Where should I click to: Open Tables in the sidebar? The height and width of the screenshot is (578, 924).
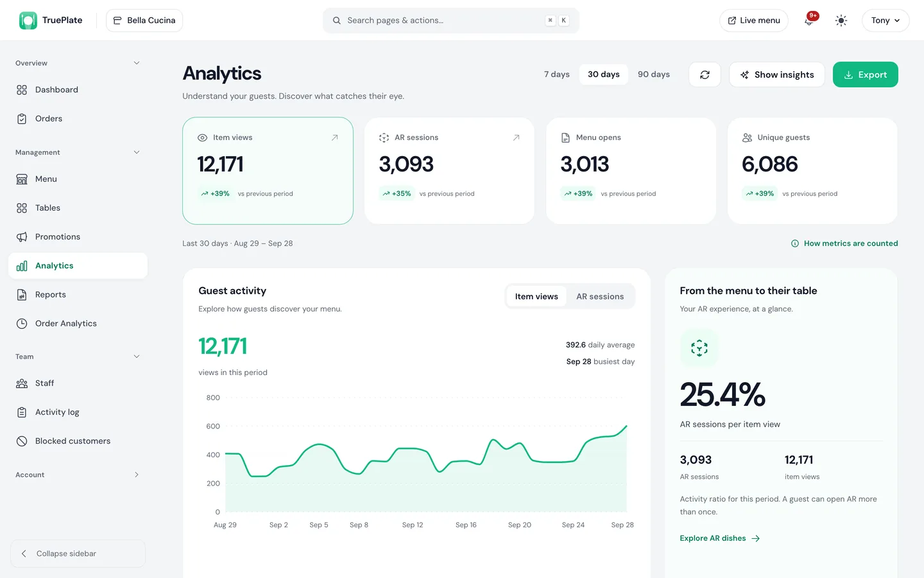(x=78, y=208)
